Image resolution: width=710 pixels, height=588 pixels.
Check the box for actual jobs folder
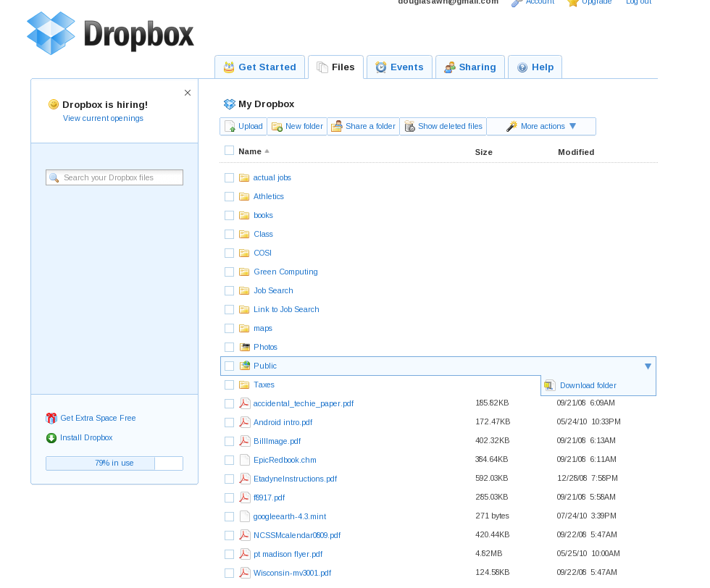click(229, 178)
